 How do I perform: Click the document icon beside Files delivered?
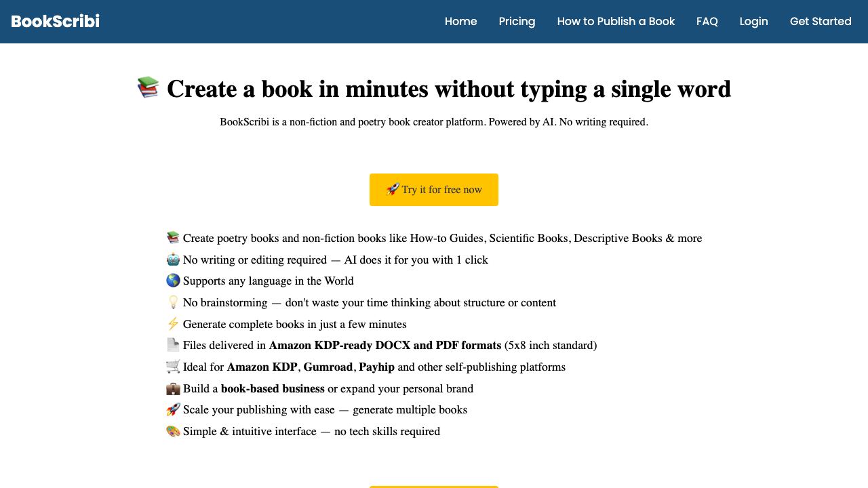tap(173, 345)
